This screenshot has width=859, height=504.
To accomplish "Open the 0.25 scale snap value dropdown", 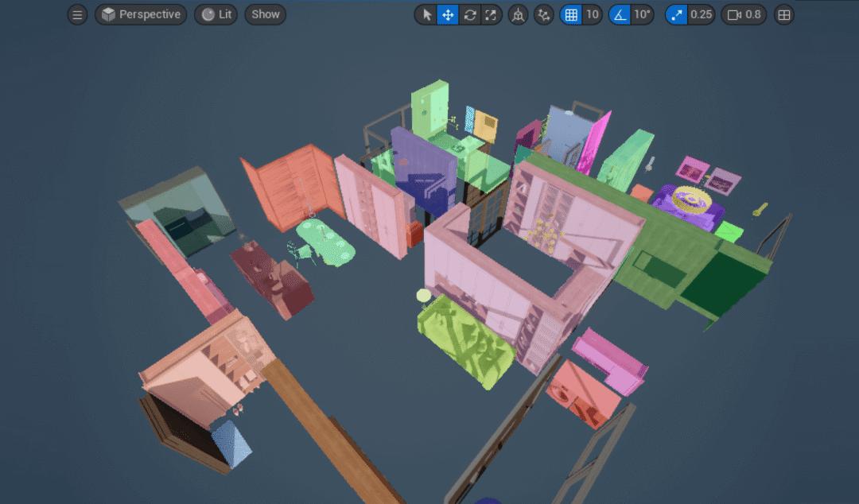I will pos(701,14).
